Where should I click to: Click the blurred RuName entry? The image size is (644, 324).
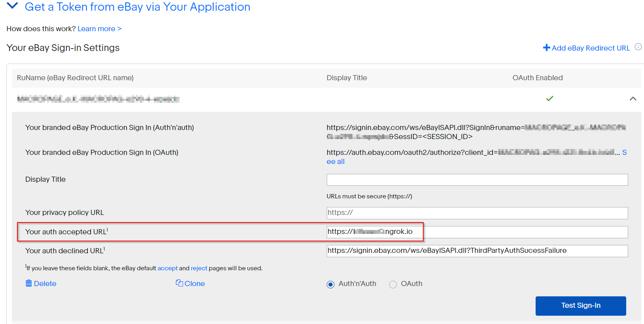(x=98, y=99)
